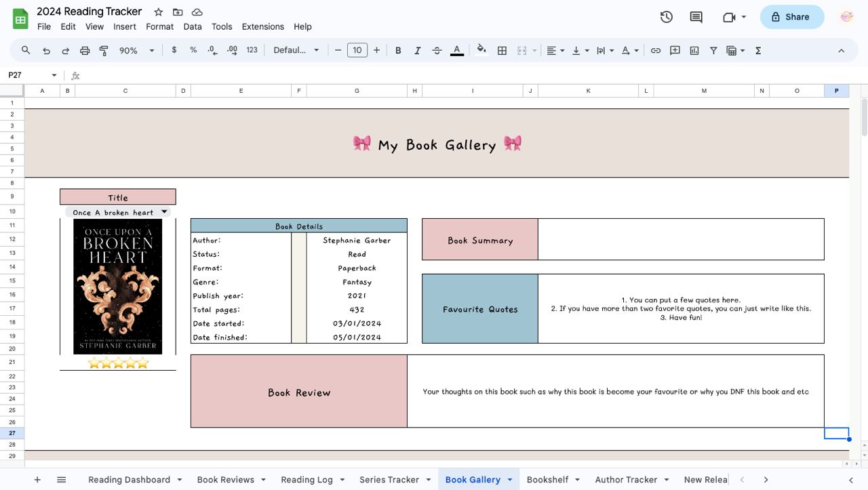Open version history clock icon
The width and height of the screenshot is (868, 490).
pyautogui.click(x=667, y=17)
